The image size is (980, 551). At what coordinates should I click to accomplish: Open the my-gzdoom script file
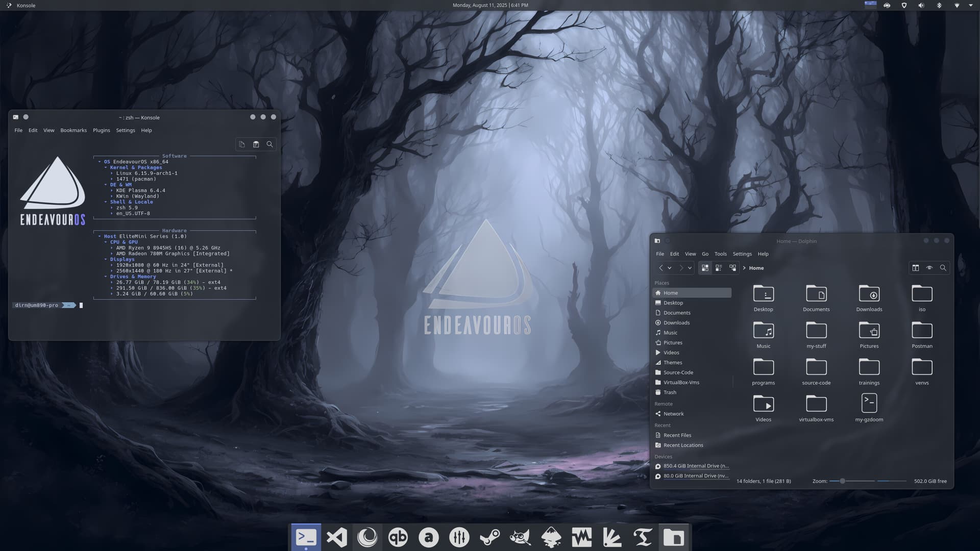tap(869, 404)
